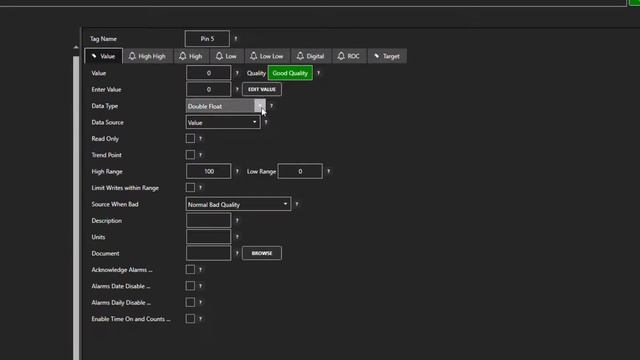640x360 pixels.
Task: Open help icon beside Trend Point checkbox
Action: pyautogui.click(x=200, y=155)
